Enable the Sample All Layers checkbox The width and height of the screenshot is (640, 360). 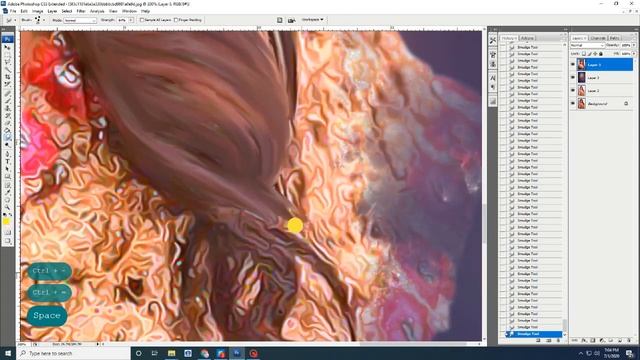click(x=142, y=20)
